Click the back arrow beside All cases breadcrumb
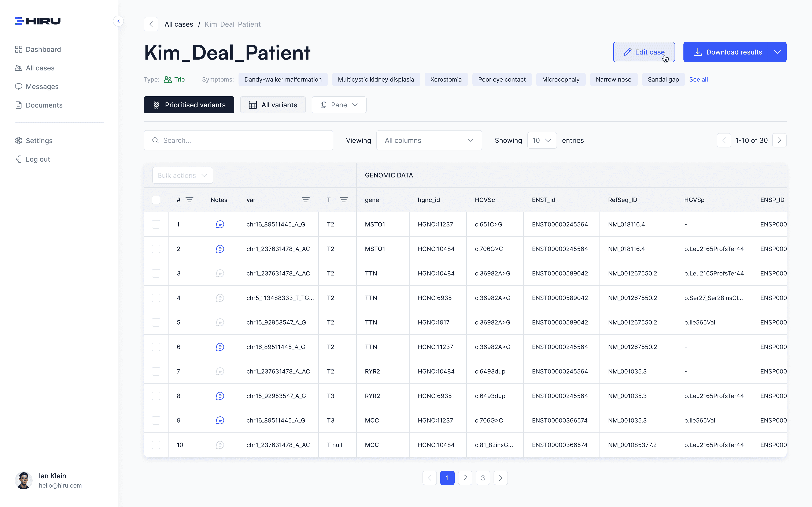Viewport: 812px width, 507px height. (x=151, y=24)
